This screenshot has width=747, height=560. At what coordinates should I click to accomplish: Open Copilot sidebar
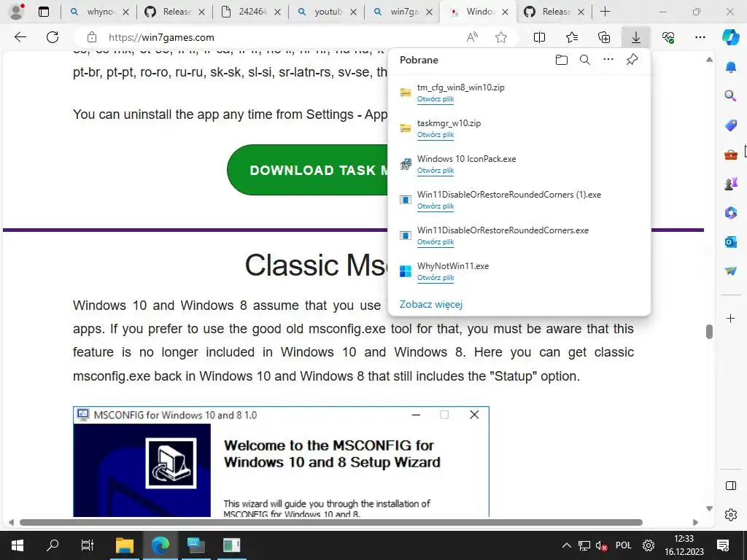(x=730, y=37)
